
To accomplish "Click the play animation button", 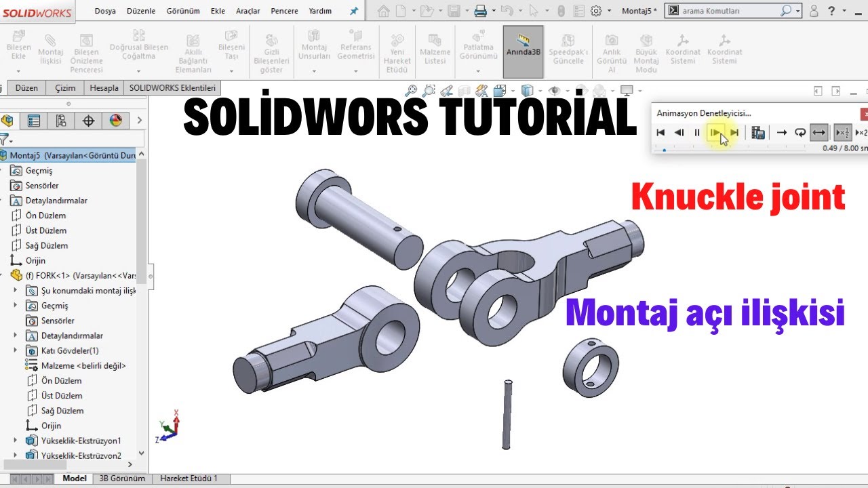I will pos(715,133).
